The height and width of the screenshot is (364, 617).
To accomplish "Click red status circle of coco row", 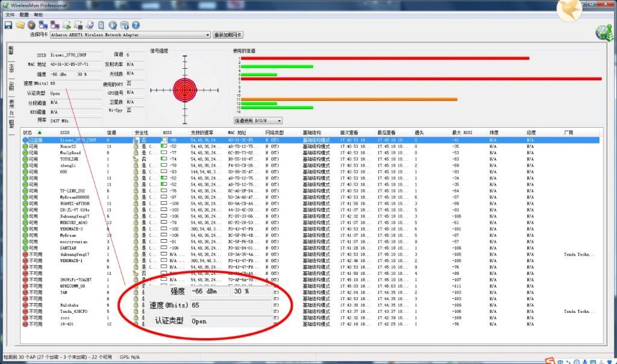I will [x=25, y=318].
